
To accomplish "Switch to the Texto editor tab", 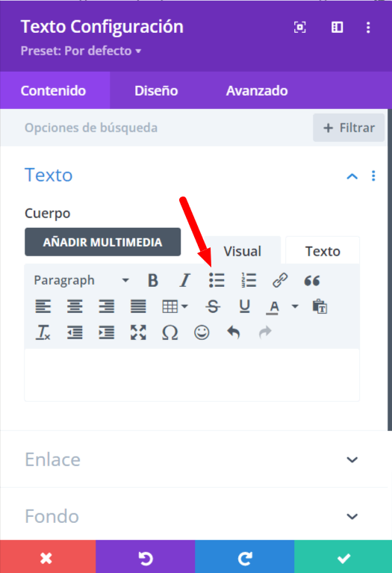I will pos(323,252).
